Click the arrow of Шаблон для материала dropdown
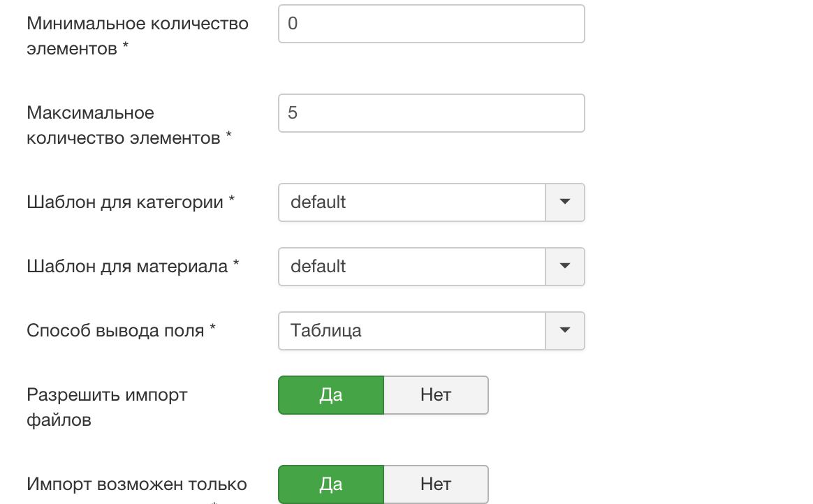 tap(565, 267)
